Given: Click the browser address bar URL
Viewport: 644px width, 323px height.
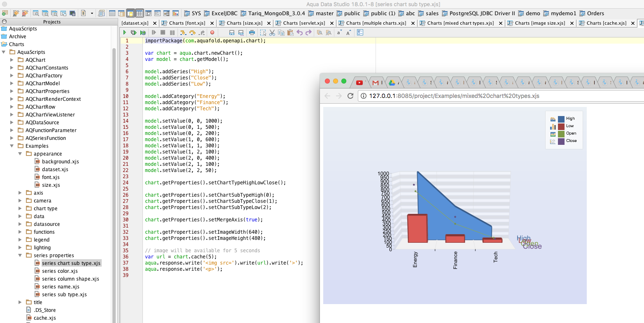Looking at the screenshot, I should pyautogui.click(x=454, y=96).
